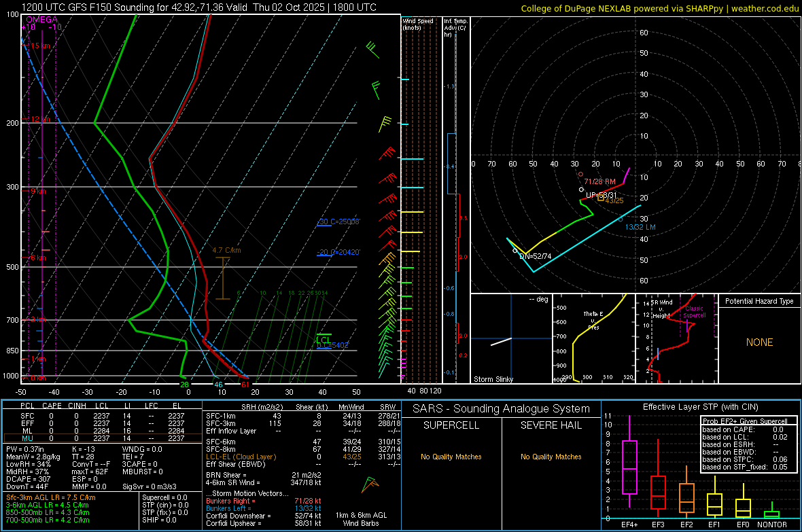Image resolution: width=802 pixels, height=532 pixels.
Task: Click the K = -13 index value
Action: tap(84, 449)
